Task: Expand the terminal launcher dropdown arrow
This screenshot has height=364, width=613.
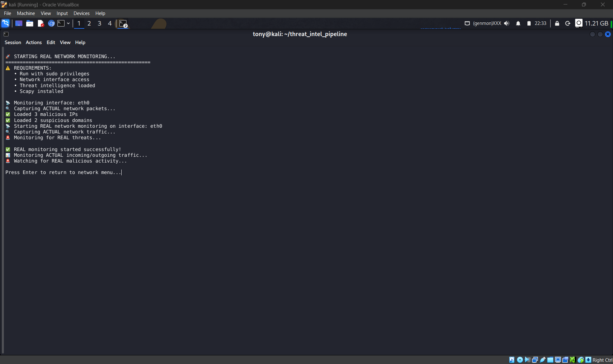Action: pyautogui.click(x=68, y=23)
